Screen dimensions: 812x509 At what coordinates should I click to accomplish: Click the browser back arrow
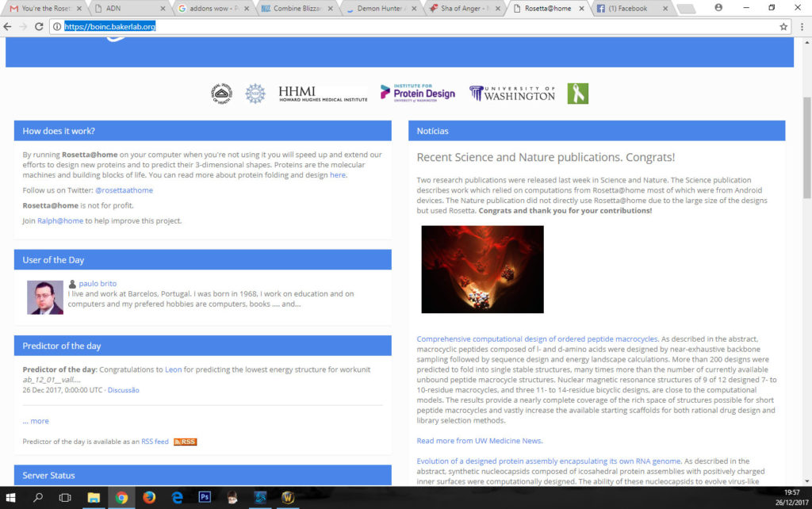[x=7, y=26]
